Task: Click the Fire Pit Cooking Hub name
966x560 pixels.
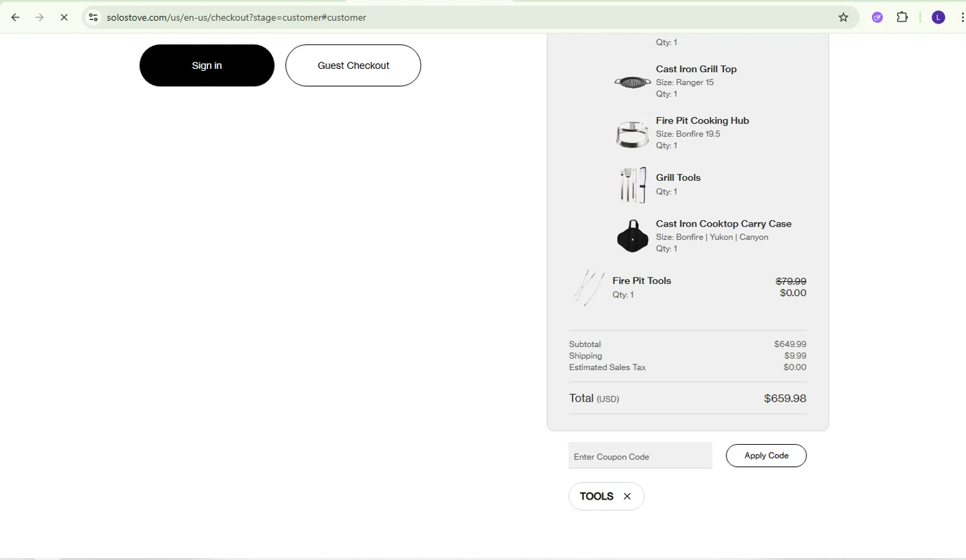Action: [x=703, y=120]
